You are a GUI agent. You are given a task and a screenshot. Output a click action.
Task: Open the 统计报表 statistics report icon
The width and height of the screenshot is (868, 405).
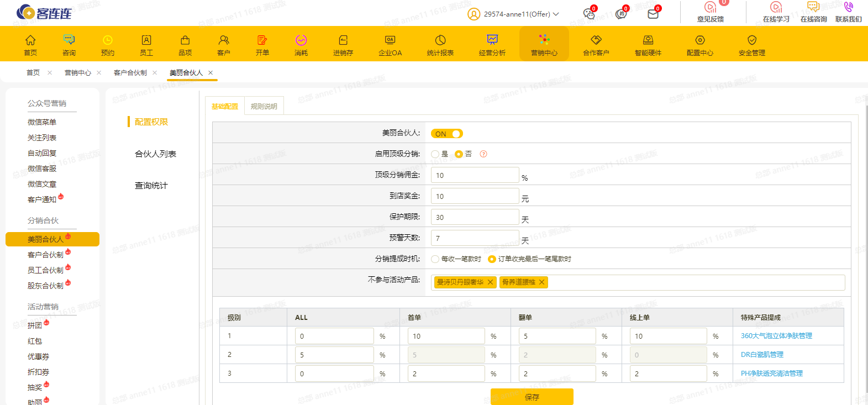point(440,40)
